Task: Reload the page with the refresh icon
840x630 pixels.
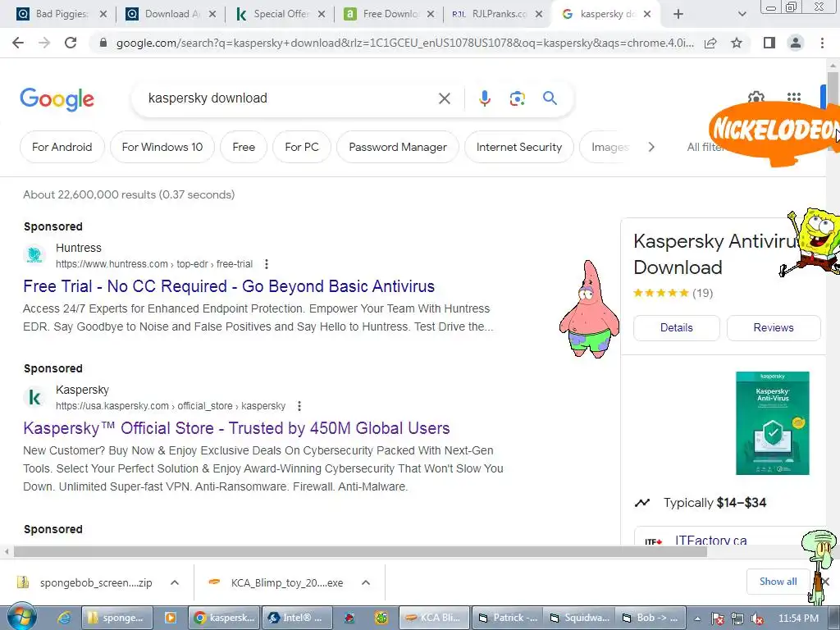Action: (71, 43)
